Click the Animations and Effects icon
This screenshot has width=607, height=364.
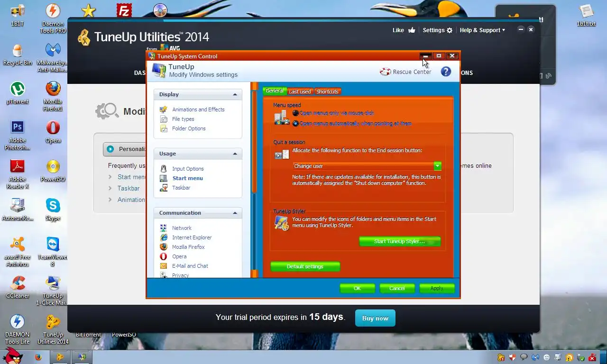pos(164,109)
